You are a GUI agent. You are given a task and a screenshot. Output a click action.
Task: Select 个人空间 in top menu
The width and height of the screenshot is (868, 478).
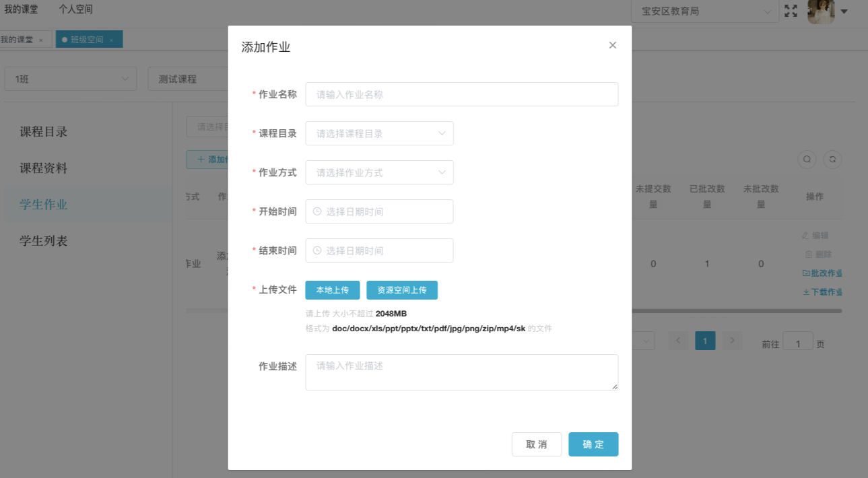(x=75, y=9)
